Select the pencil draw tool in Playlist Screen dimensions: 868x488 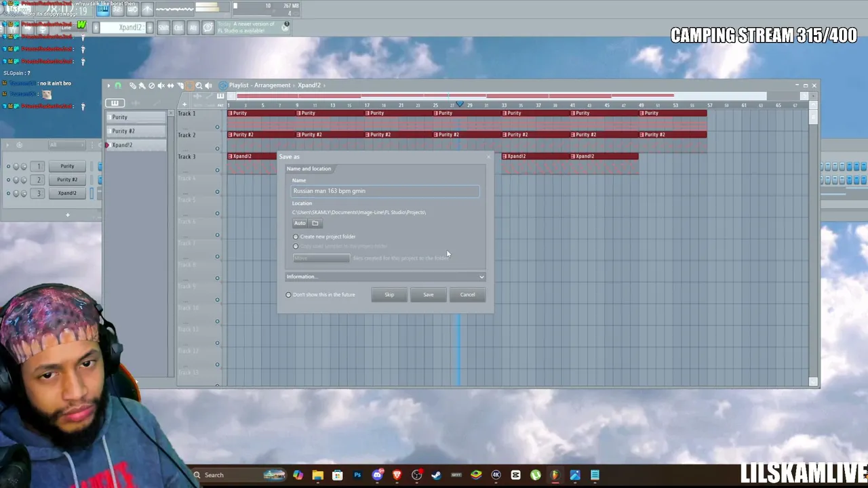[x=133, y=85]
